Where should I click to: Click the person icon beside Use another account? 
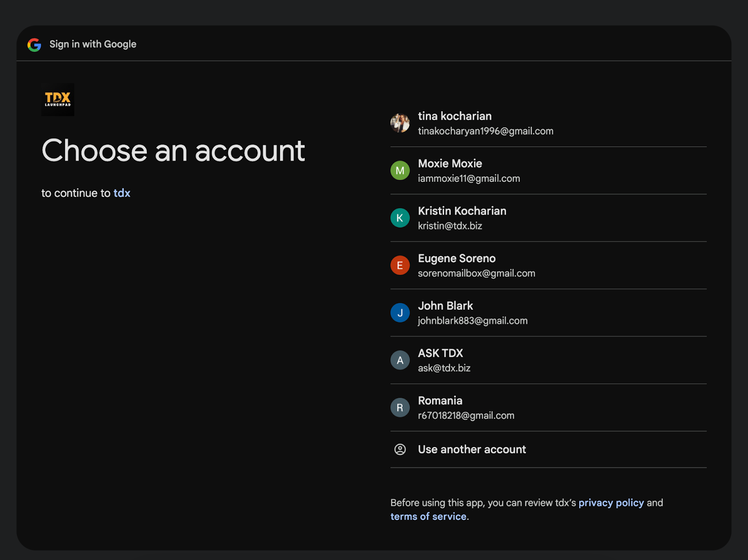400,449
